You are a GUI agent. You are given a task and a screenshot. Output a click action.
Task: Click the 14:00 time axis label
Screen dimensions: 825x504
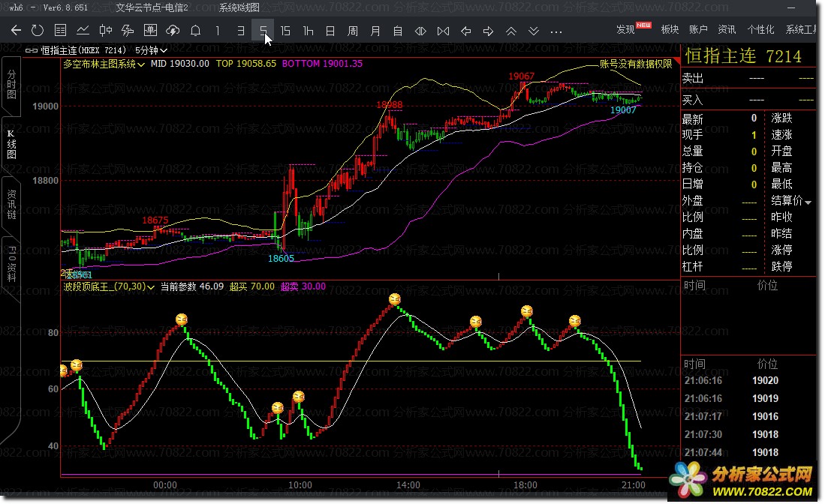click(408, 484)
